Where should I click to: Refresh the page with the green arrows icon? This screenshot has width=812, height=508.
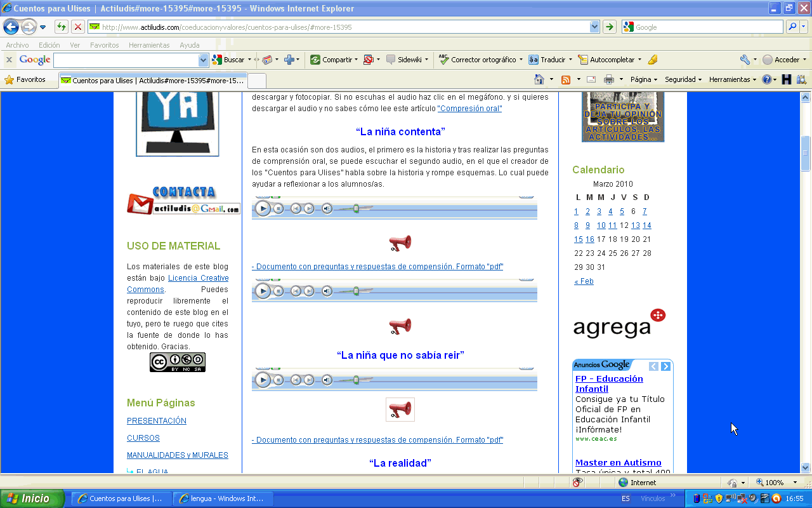62,27
